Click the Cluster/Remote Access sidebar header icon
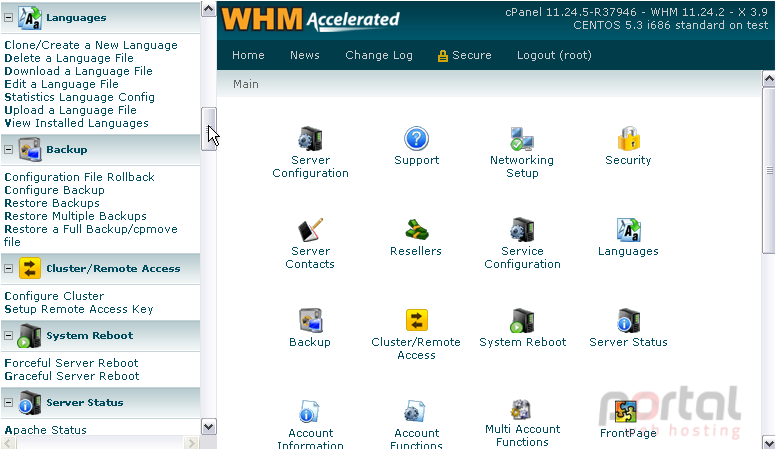 coord(30,269)
